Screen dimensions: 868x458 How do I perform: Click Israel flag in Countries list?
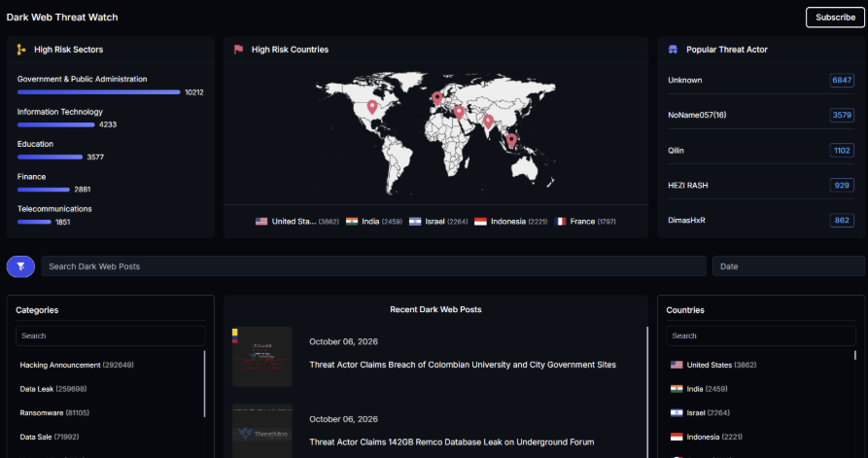[677, 412]
